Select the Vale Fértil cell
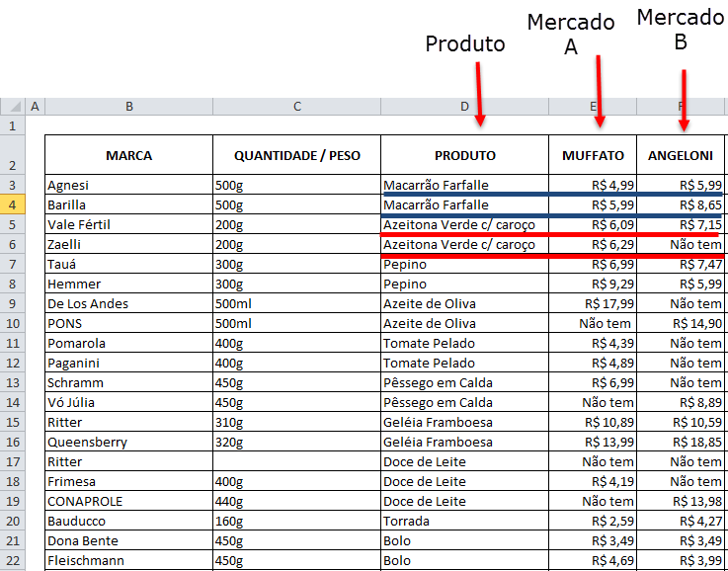The height and width of the screenshot is (571, 728). (128, 224)
